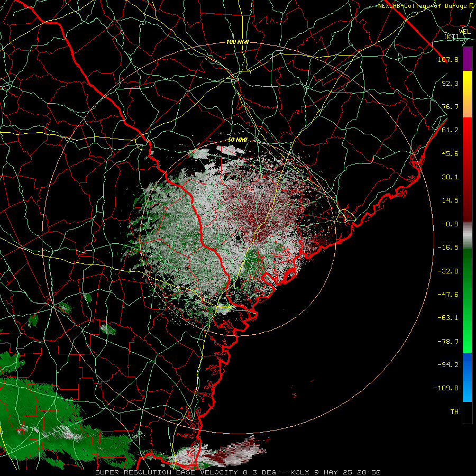This screenshot has width=476, height=476.
Task: Select the 107.8 velocity scale value
Action: coord(448,59)
